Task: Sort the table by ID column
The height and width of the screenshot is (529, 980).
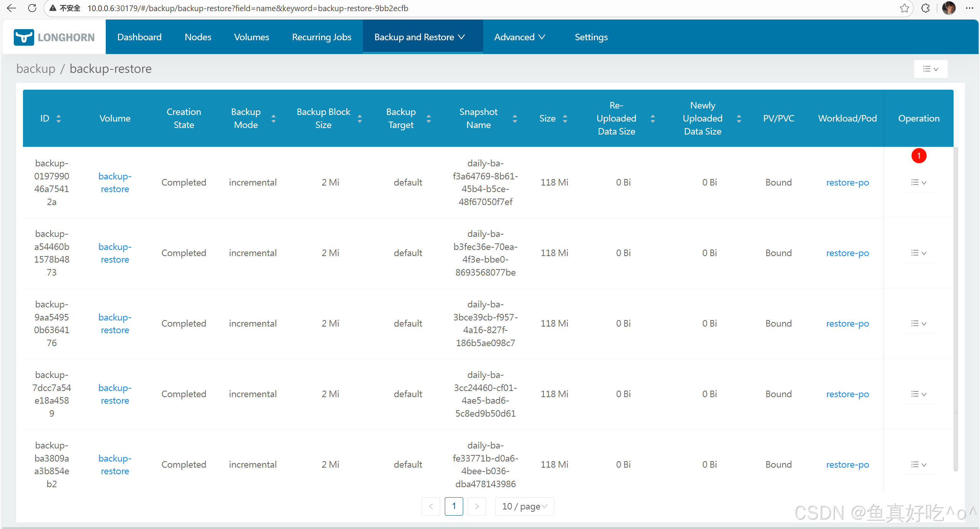Action: 59,118
